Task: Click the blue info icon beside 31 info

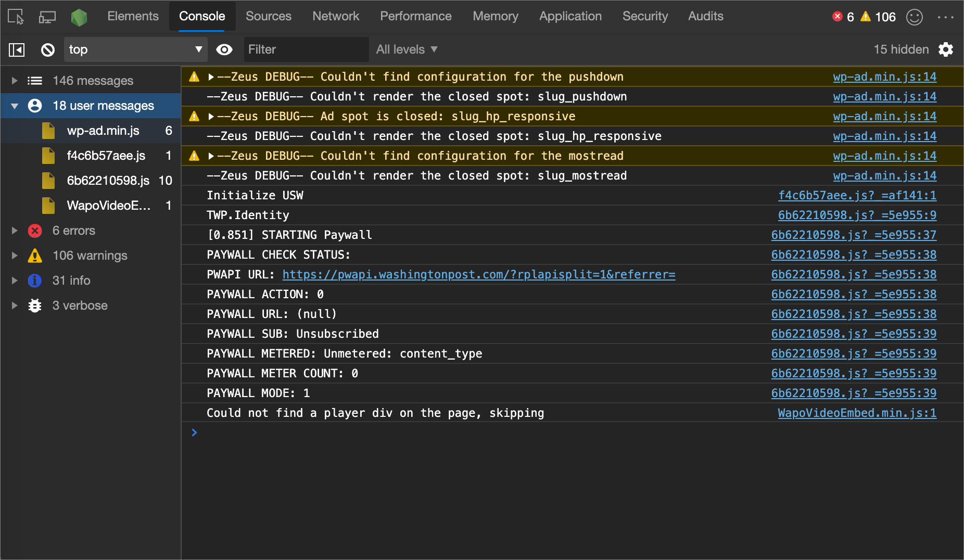Action: (35, 281)
